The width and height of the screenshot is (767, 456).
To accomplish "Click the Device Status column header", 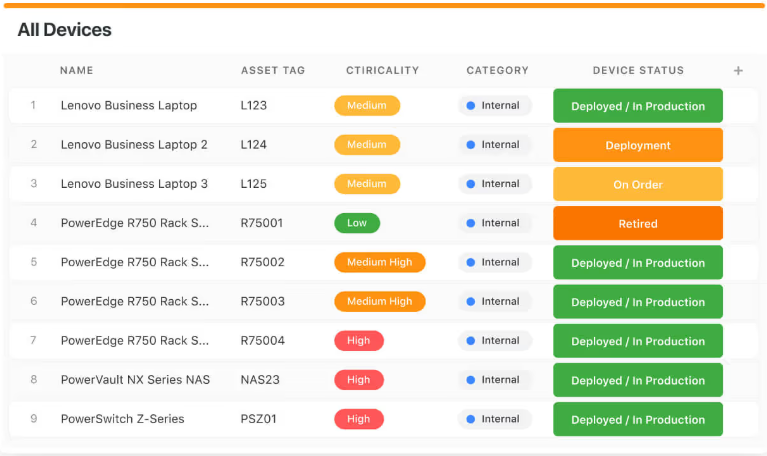I will [x=637, y=71].
